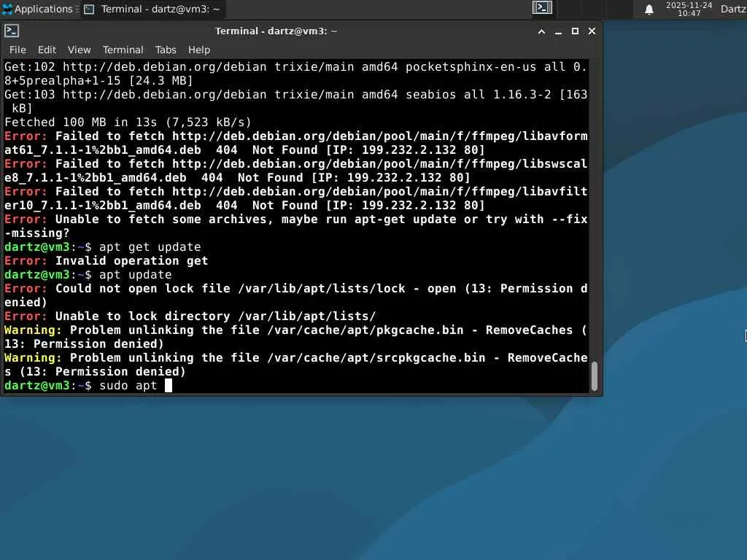Open the Dartz user menu
The height and width of the screenshot is (560, 747).
point(733,9)
